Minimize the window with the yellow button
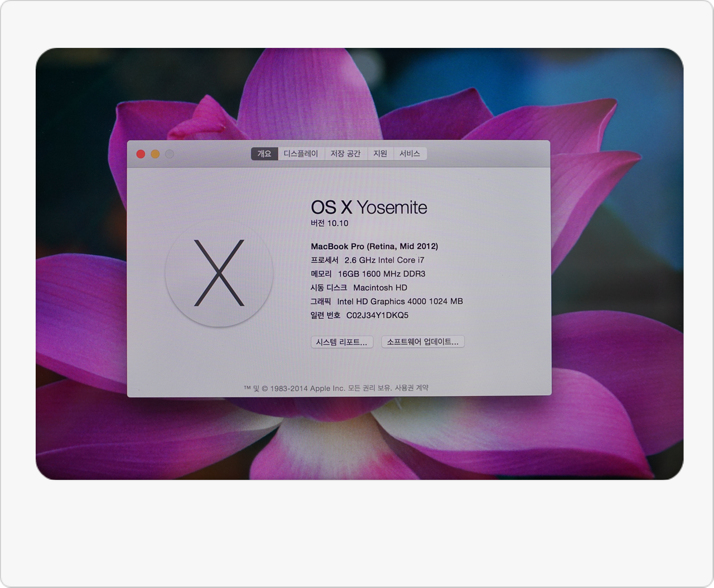This screenshot has height=588, width=714. [155, 154]
